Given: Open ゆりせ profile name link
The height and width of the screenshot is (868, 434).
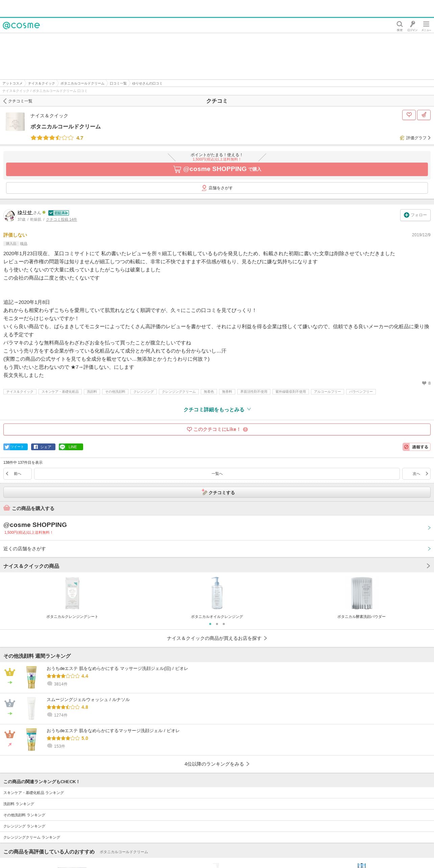Looking at the screenshot, I should [25, 212].
